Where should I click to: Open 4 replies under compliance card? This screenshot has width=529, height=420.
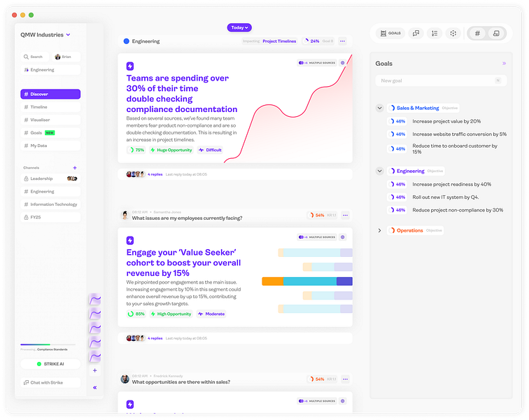pyautogui.click(x=155, y=174)
